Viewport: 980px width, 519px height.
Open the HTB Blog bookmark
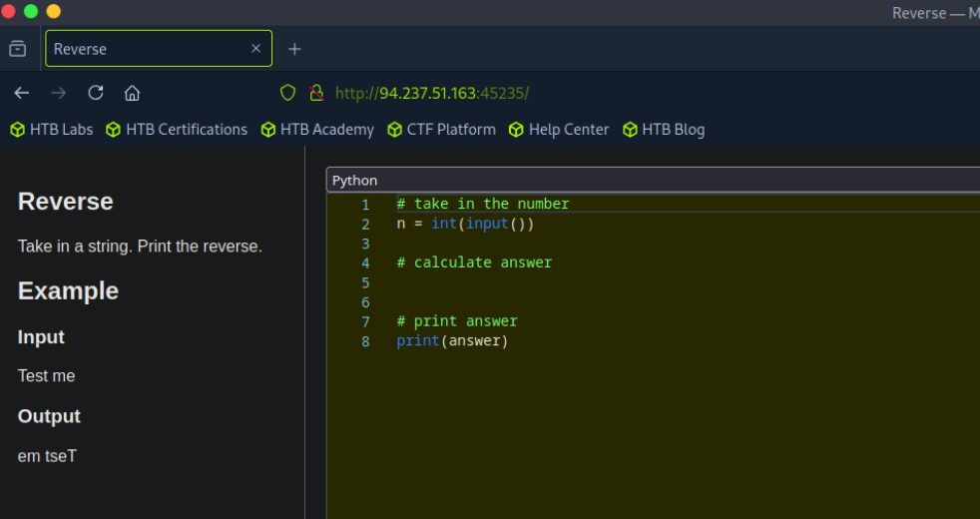coord(664,130)
